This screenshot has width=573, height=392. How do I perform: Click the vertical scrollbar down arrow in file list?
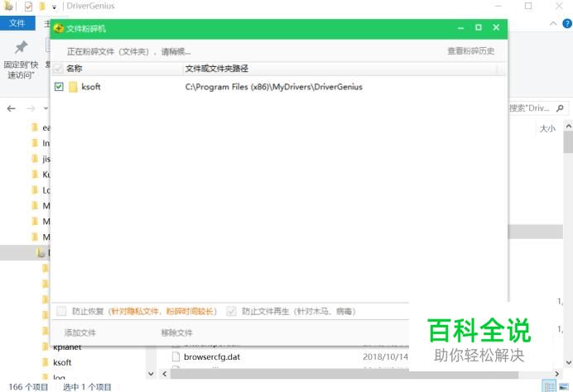tap(568, 362)
